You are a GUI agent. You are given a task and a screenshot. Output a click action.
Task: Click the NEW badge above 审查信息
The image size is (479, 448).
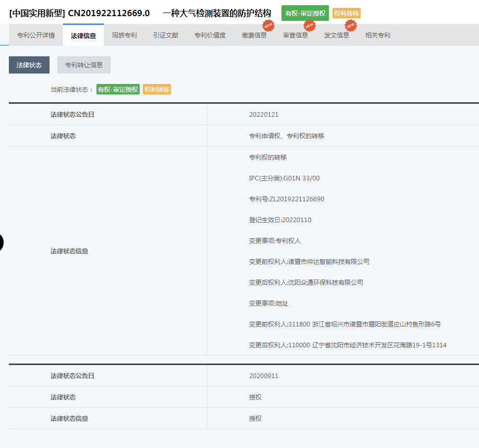point(309,25)
